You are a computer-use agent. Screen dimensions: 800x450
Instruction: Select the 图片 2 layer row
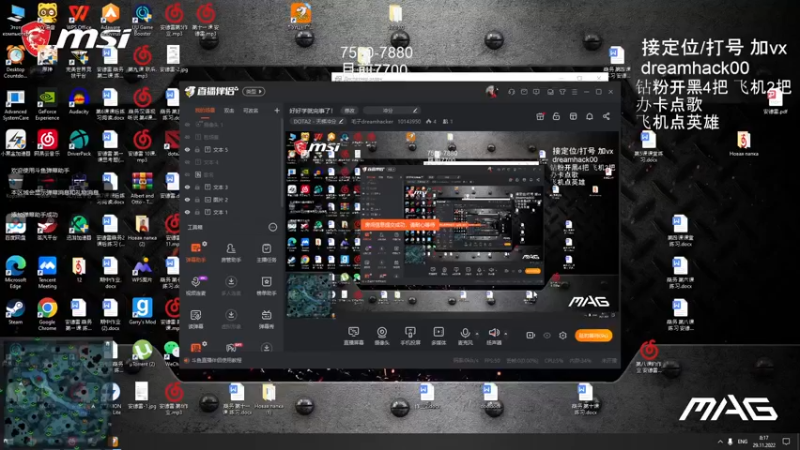tap(231, 199)
